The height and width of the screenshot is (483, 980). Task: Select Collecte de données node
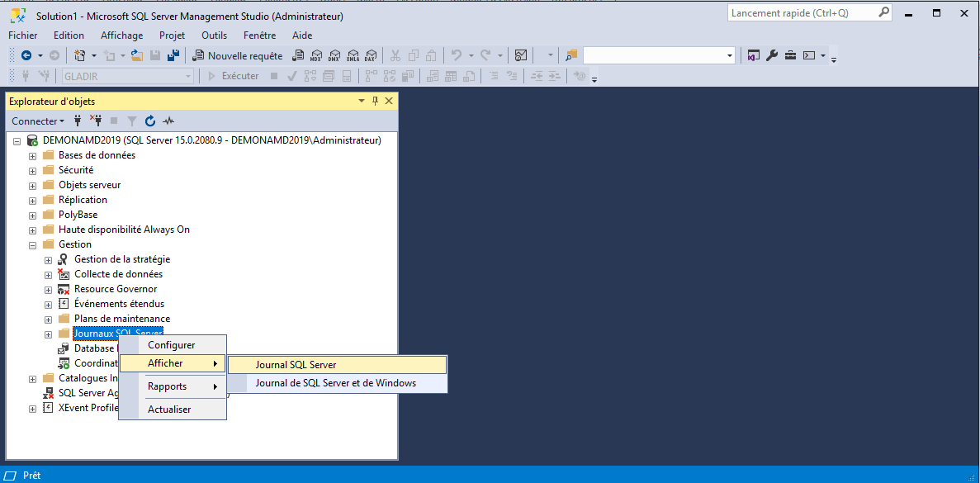[x=118, y=273]
